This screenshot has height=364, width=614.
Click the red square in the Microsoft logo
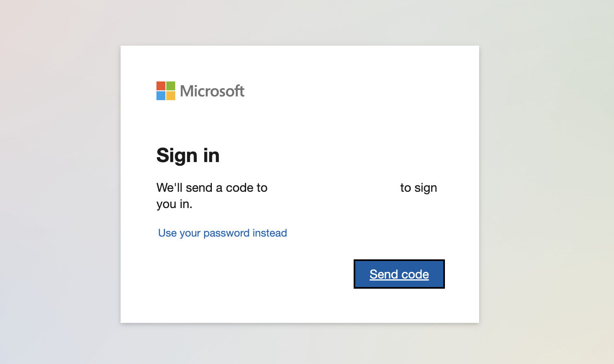coord(161,86)
